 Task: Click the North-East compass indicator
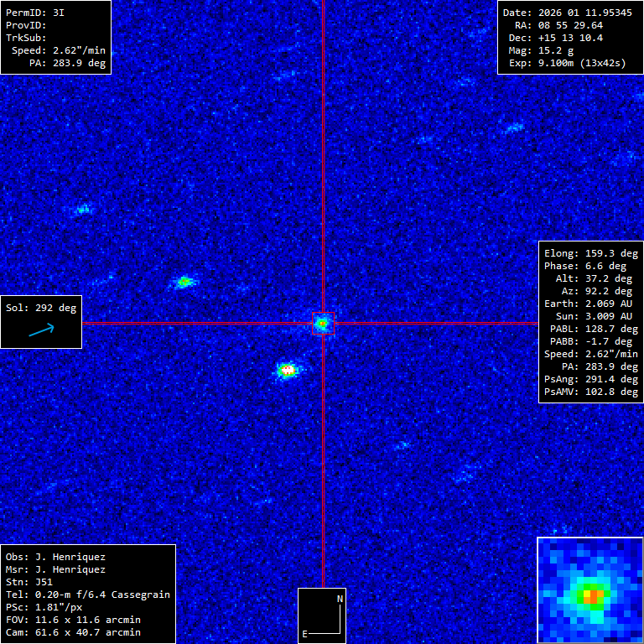point(322,615)
